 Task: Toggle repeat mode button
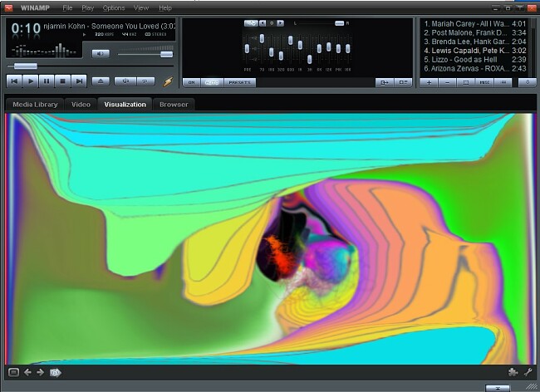145,81
